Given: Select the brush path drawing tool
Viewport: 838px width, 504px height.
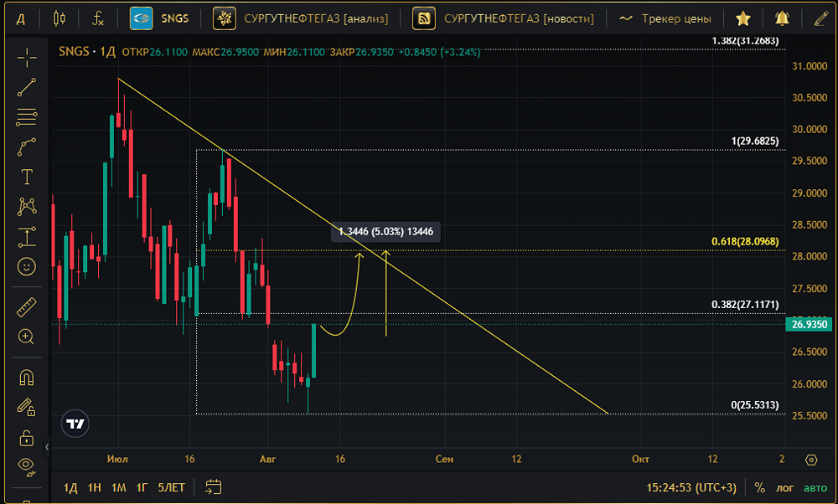Looking at the screenshot, I should pos(26,147).
